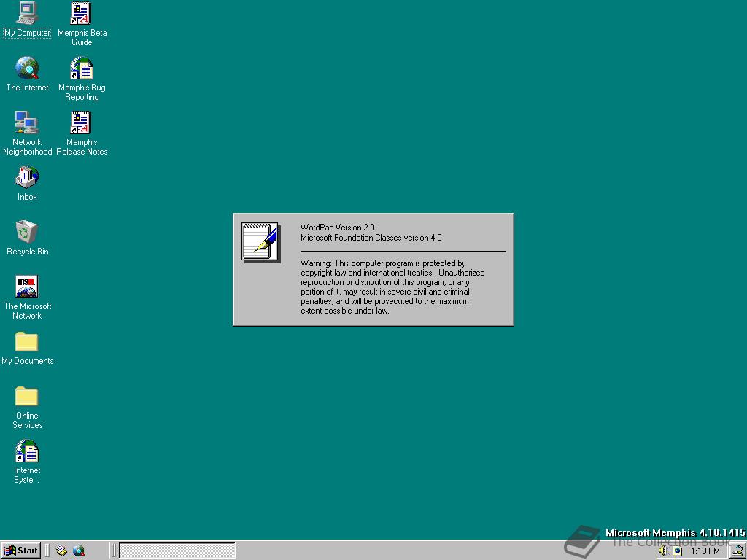
Task: Click the 'WordPad Version 2.0' text
Action: coord(337,227)
